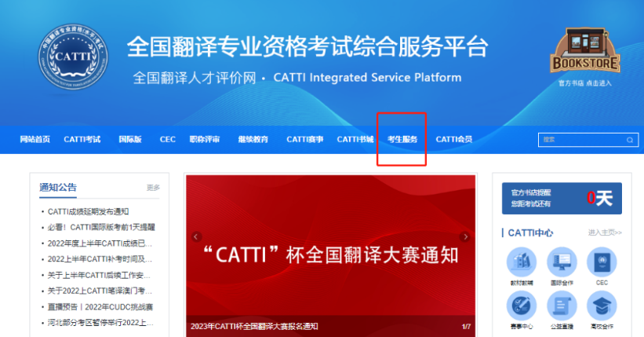
Task: Open the CATTI考试 nav item
Action: (82, 140)
